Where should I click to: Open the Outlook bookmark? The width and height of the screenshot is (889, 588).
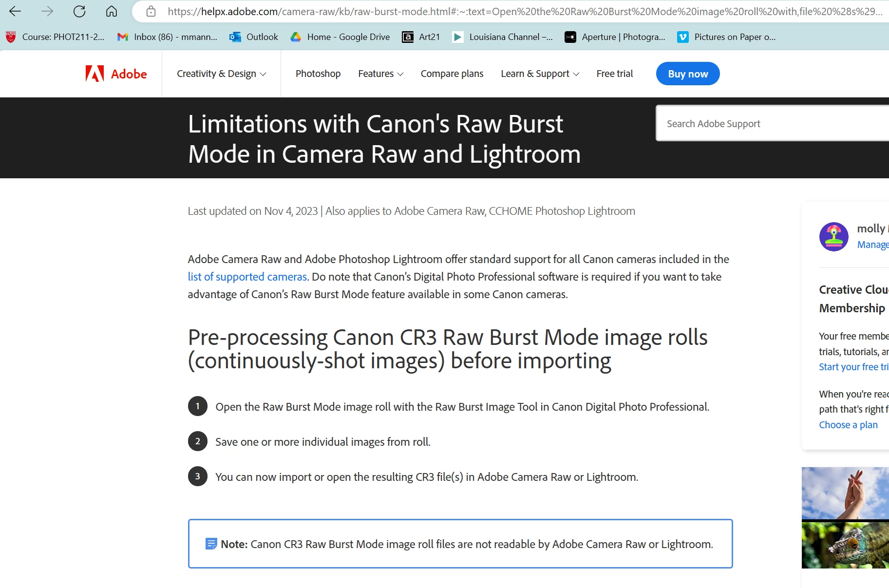[x=254, y=37]
